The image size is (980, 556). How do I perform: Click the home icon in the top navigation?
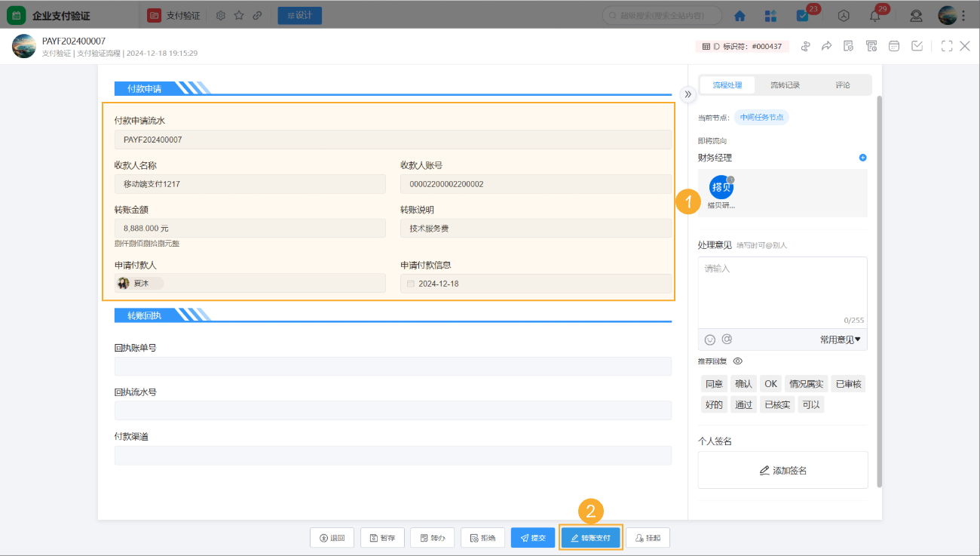click(739, 15)
